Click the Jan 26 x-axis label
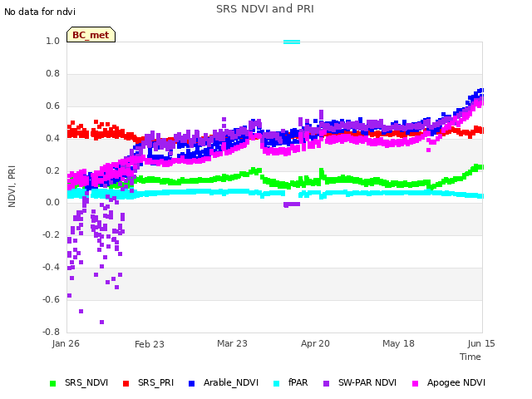The width and height of the screenshot is (532, 399). (66, 343)
